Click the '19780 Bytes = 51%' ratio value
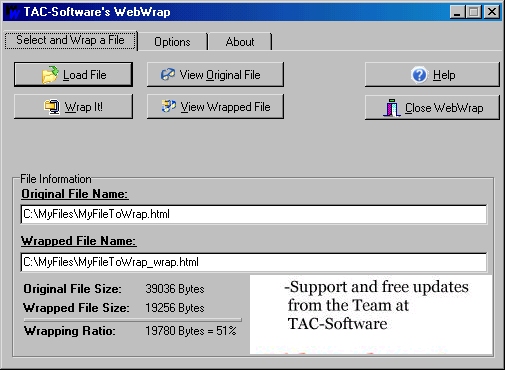Screen dimensions: 505x370 (191, 331)
